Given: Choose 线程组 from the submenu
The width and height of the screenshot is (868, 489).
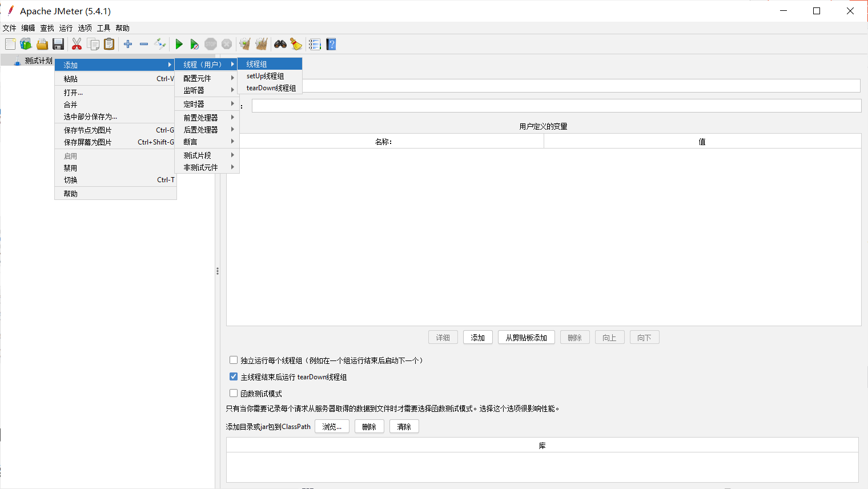Looking at the screenshot, I should coord(270,64).
